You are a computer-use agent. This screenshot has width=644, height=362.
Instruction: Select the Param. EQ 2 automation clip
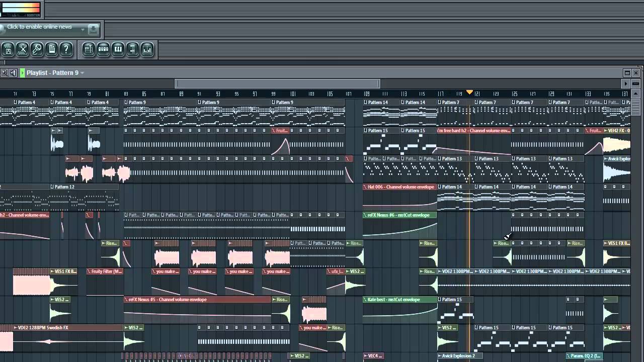click(584, 355)
